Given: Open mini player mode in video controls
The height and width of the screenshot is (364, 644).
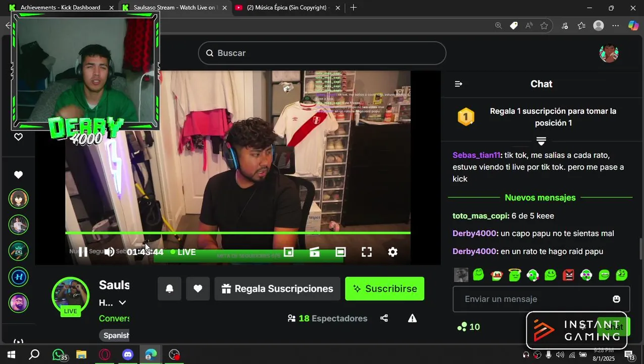Looking at the screenshot, I should coord(288,252).
